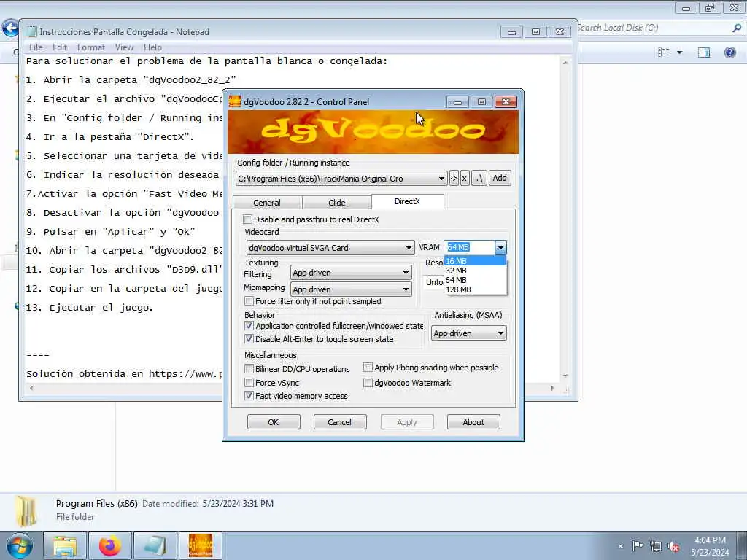Open the Config folder path dropdown
Viewport: 747px width, 560px height.
tap(441, 179)
